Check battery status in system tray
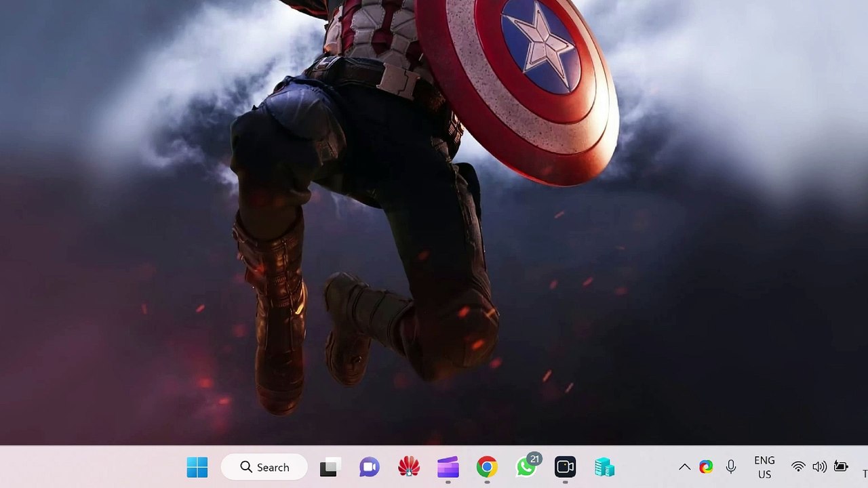 [841, 467]
